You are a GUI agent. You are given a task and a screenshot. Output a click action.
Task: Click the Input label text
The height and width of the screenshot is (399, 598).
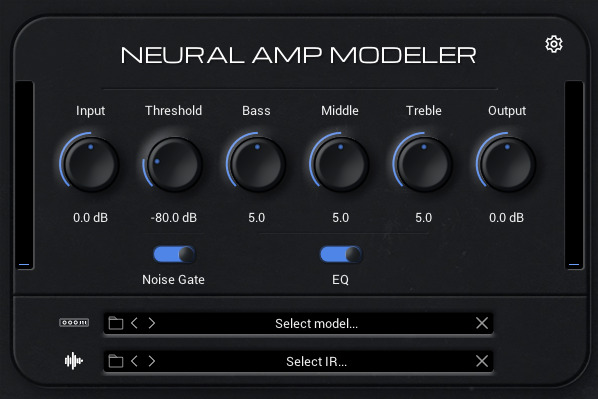(x=90, y=111)
